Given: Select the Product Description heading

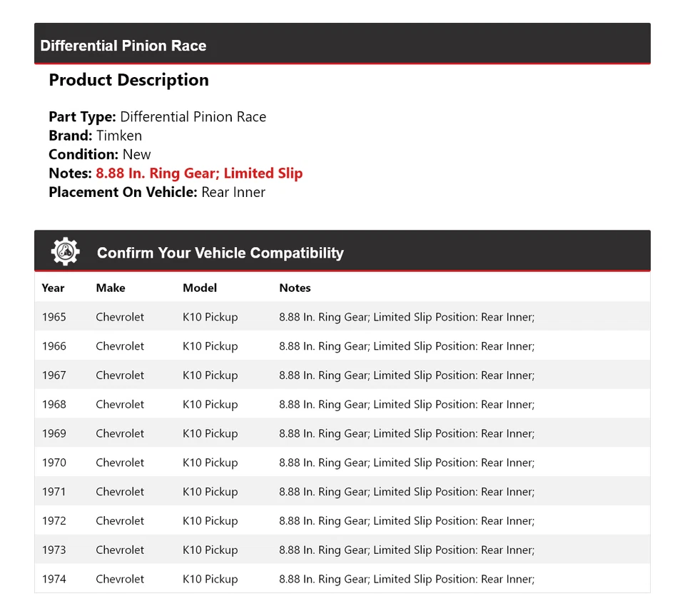Looking at the screenshot, I should [x=128, y=80].
